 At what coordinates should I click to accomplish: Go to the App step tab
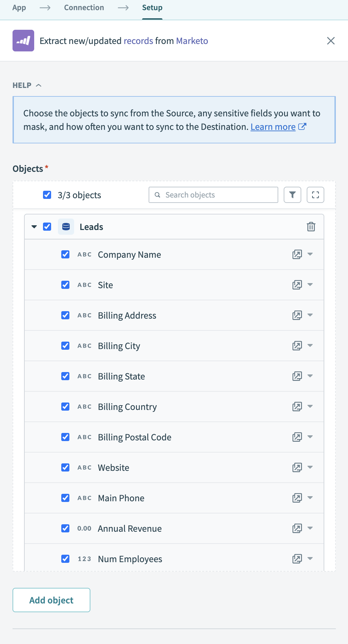click(19, 8)
